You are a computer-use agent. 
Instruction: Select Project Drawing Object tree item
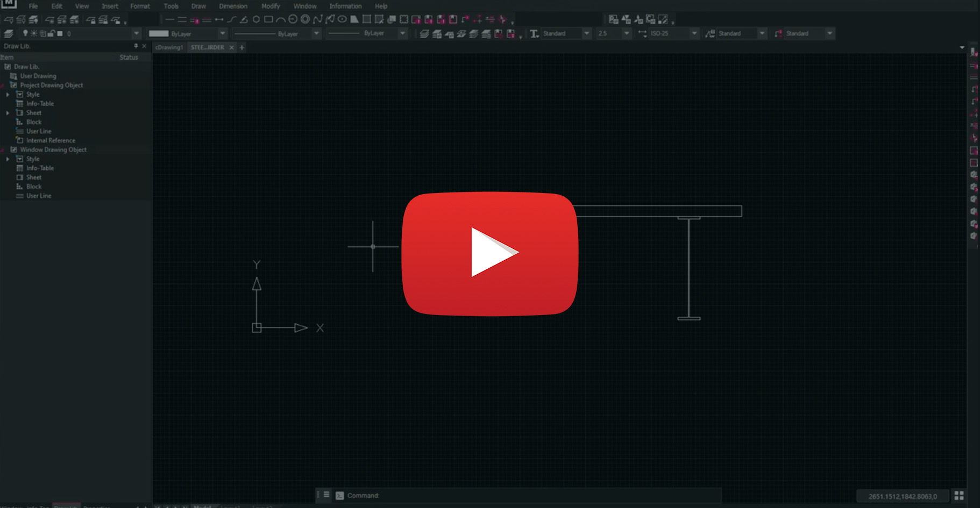[51, 85]
